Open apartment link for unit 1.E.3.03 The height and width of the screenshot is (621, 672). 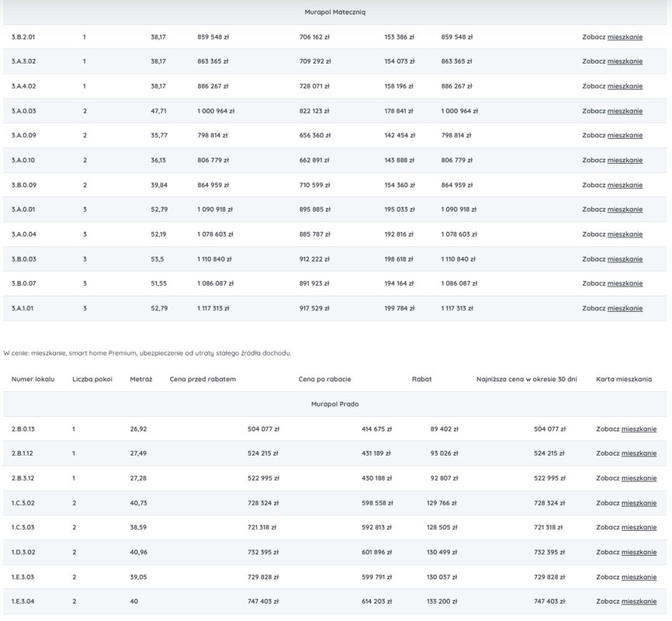point(639,578)
